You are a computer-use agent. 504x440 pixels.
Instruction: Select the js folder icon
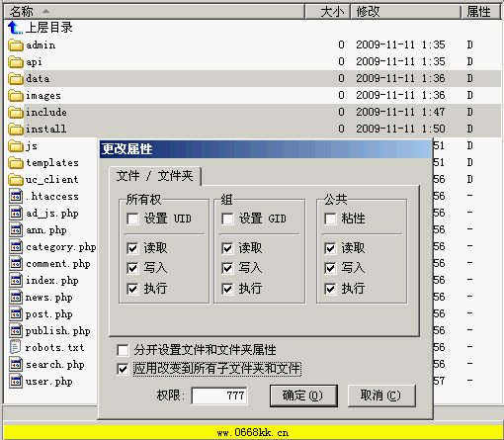click(16, 146)
